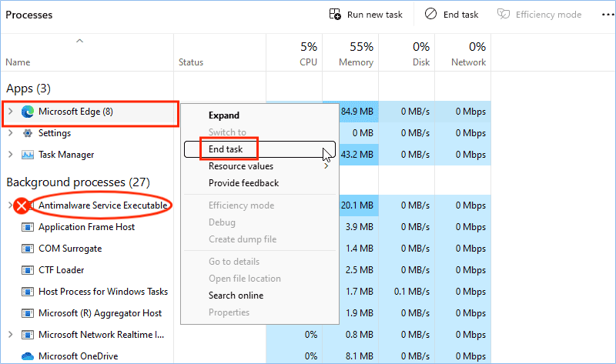Click the Efficiency mode leaf icon

[504, 14]
